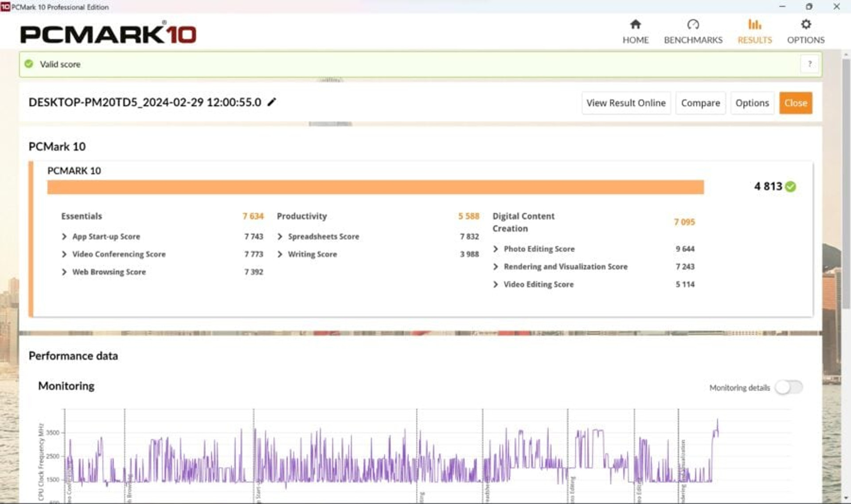The height and width of the screenshot is (504, 851).
Task: Open the RESULTS tab
Action: point(754,31)
